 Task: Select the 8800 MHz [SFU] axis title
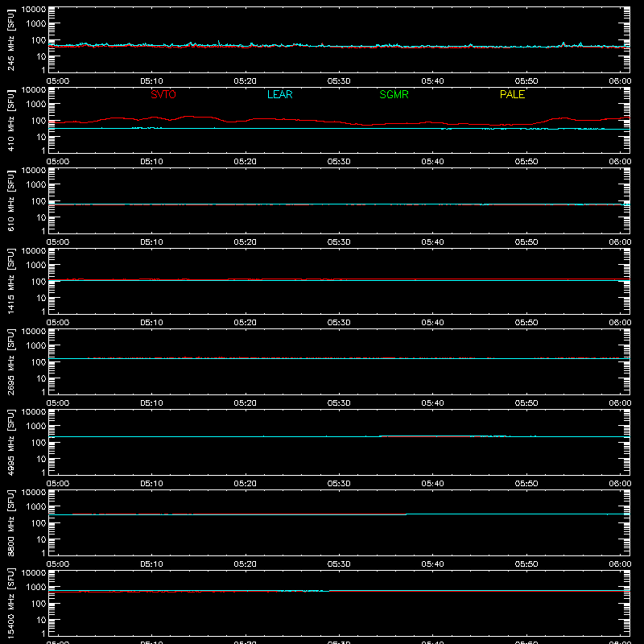click(x=10, y=522)
